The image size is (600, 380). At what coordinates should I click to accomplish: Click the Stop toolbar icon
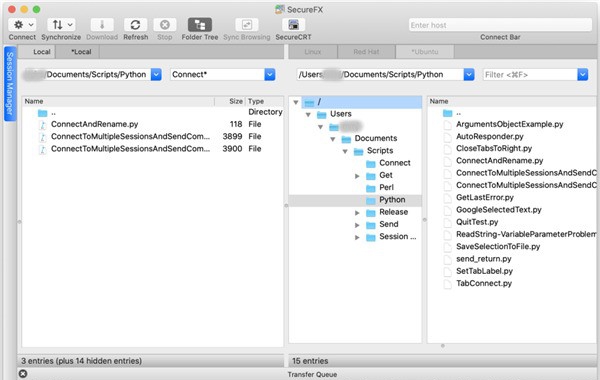(x=165, y=25)
